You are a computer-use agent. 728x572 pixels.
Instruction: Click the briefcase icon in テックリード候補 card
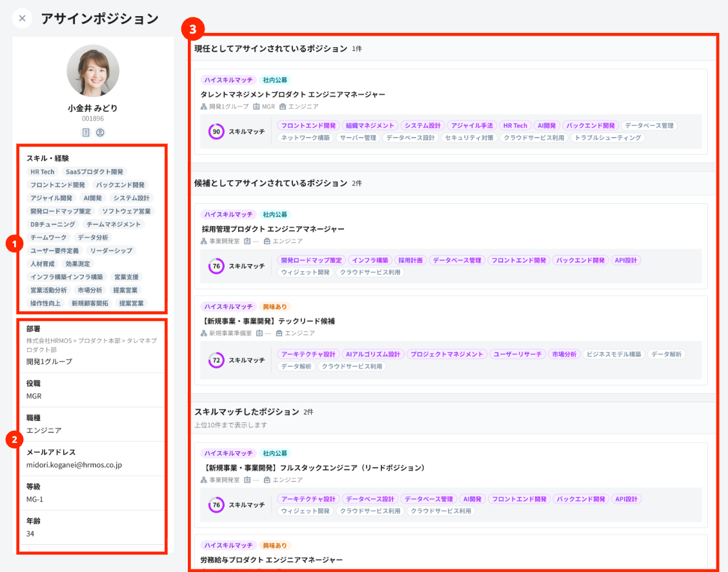coord(279,333)
